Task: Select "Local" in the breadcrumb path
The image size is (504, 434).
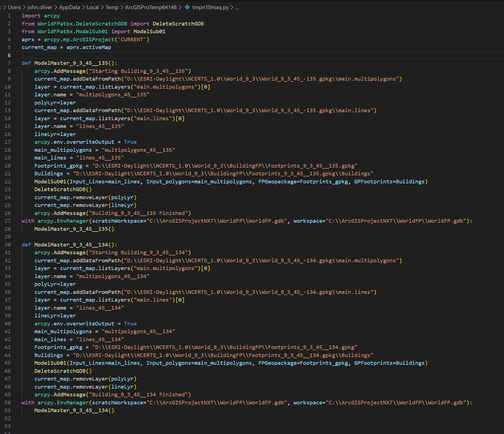Action: coord(93,7)
